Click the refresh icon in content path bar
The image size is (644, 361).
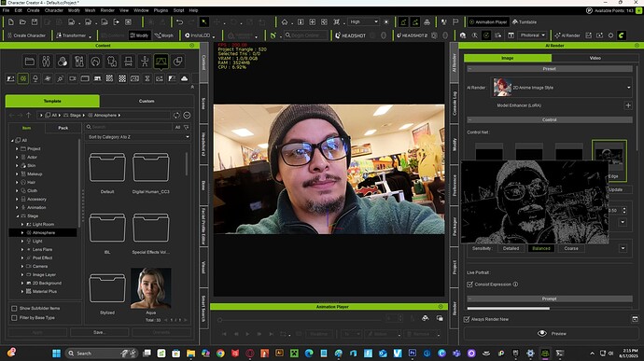176,116
